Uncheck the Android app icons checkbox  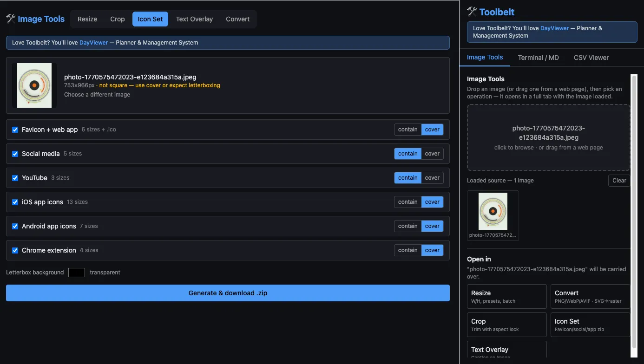(x=15, y=226)
